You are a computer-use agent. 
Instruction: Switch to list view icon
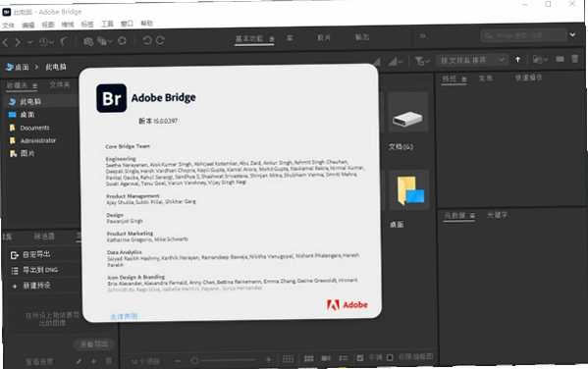pyautogui.click(x=344, y=358)
